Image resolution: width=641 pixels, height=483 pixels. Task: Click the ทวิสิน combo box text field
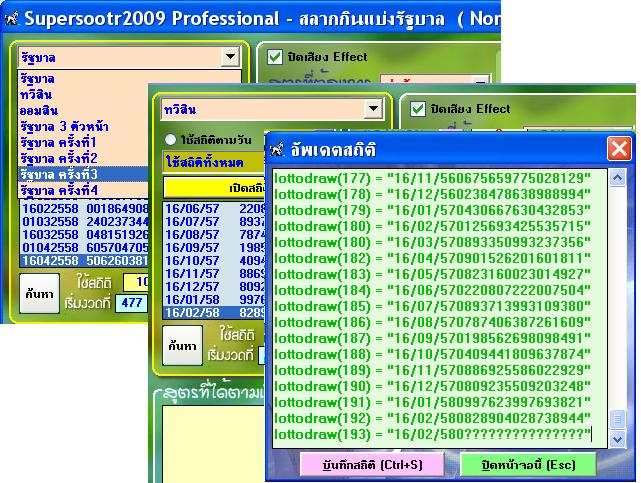click(263, 110)
